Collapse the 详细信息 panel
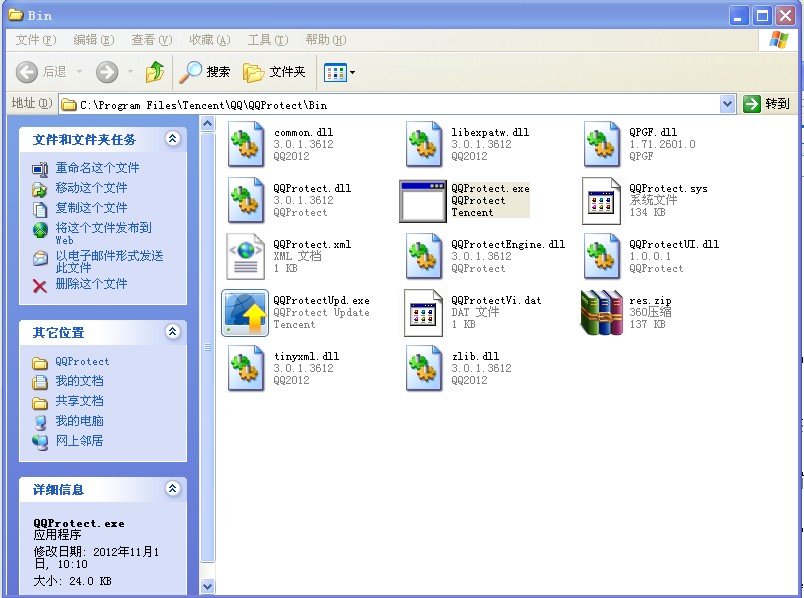804x598 pixels. coord(173,489)
